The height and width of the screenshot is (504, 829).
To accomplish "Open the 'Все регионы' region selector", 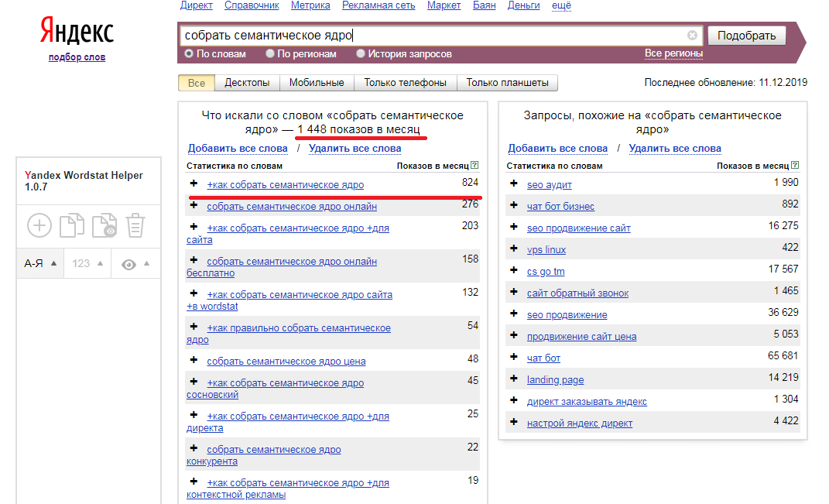I will (x=673, y=53).
